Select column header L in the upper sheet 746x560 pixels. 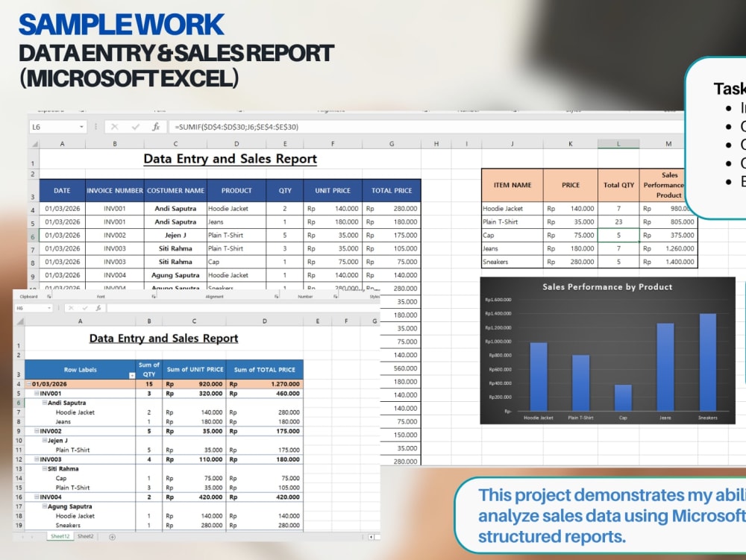[x=618, y=144]
